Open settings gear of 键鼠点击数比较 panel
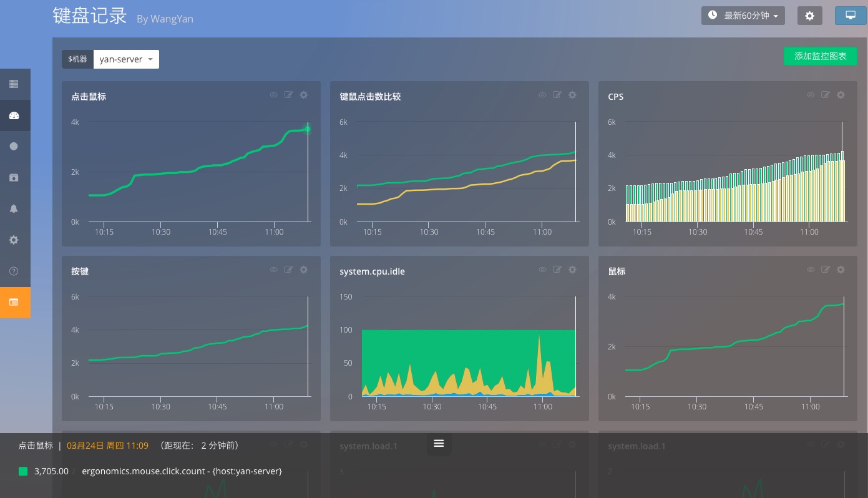868x498 pixels. (x=572, y=95)
